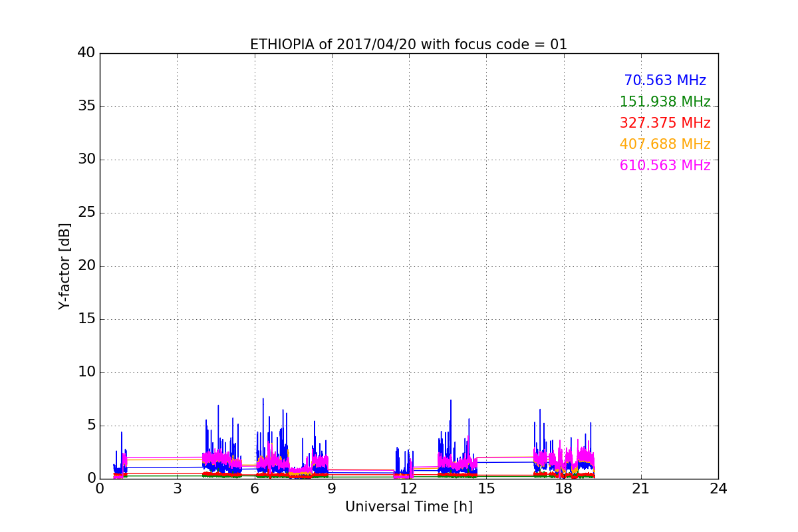This screenshot has width=798, height=532.
Task: Select the 70.563 MHz legend label
Action: 665,80
